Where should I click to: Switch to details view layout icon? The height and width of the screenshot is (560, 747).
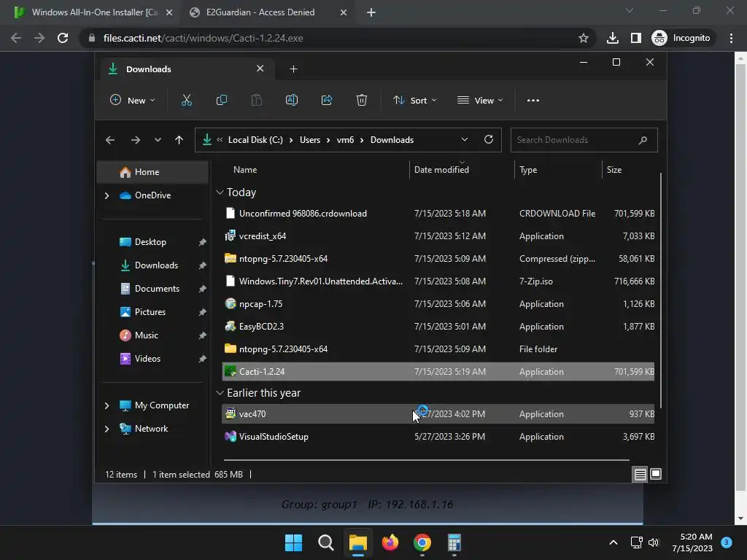point(640,474)
